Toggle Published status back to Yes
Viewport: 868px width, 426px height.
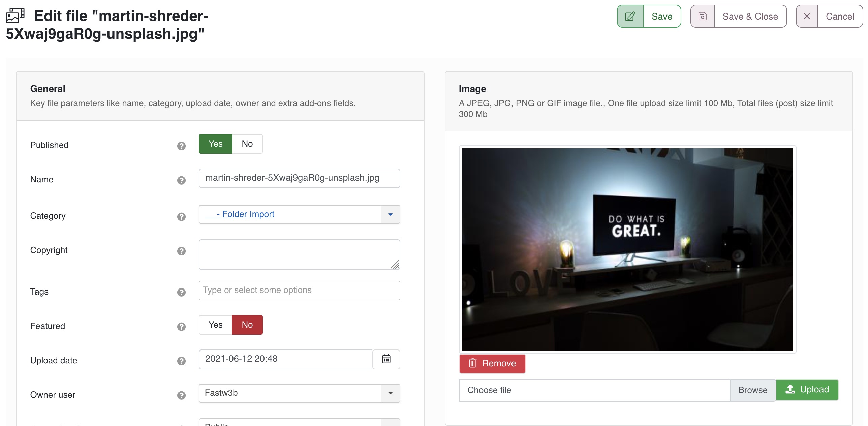click(215, 143)
